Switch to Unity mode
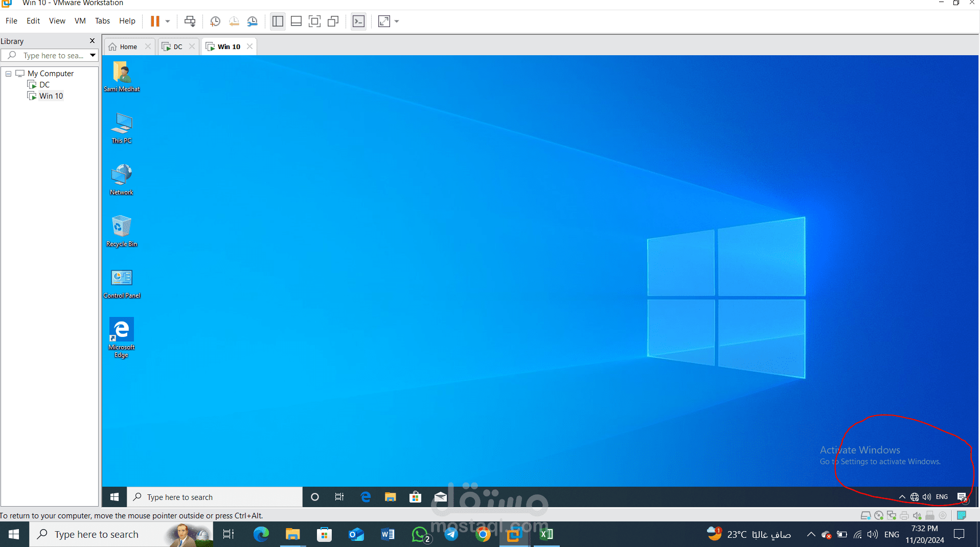 [x=333, y=21]
